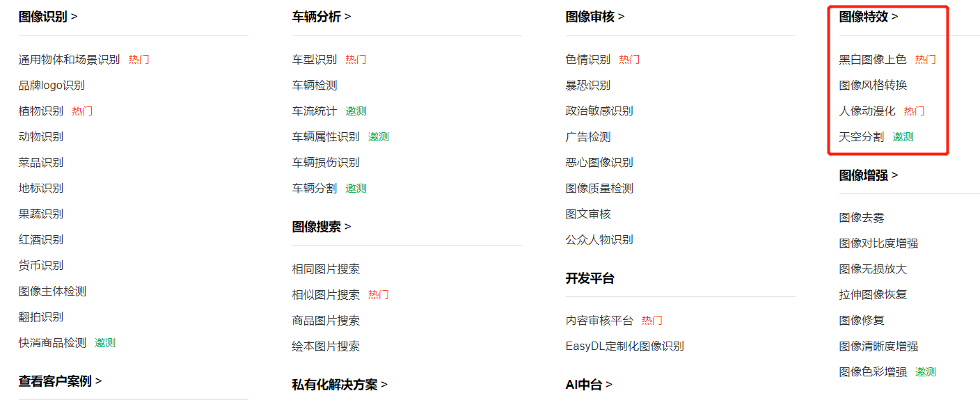Choose 拉伸图像恢复
Viewport: 980px width, 400px height.
point(873,295)
